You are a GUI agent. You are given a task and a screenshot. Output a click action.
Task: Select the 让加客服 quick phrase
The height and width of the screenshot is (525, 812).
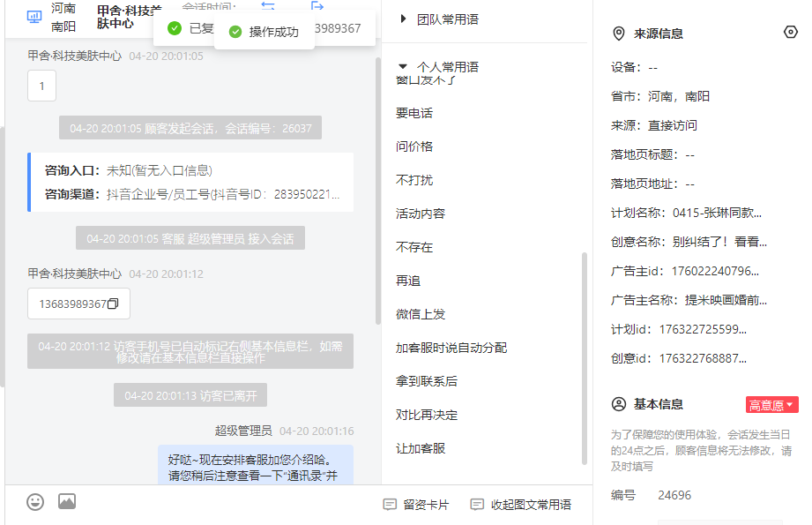tap(421, 448)
